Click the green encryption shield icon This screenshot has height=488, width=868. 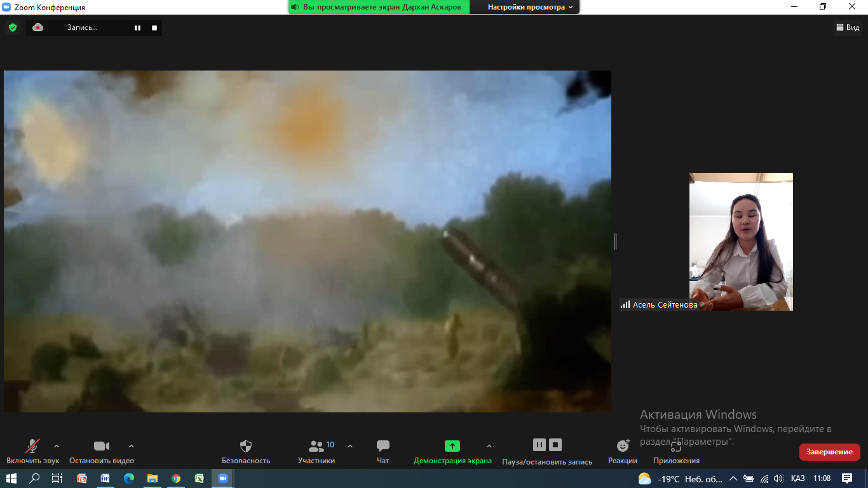pos(12,27)
